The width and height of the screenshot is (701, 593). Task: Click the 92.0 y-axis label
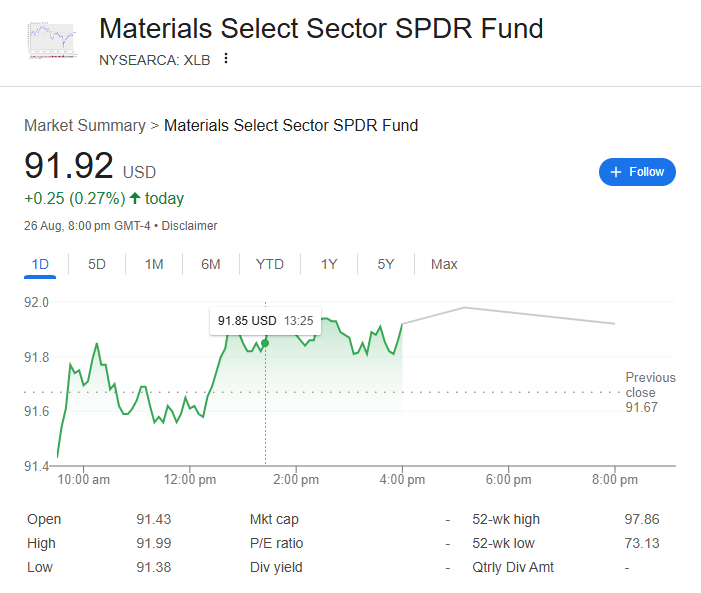(36, 303)
